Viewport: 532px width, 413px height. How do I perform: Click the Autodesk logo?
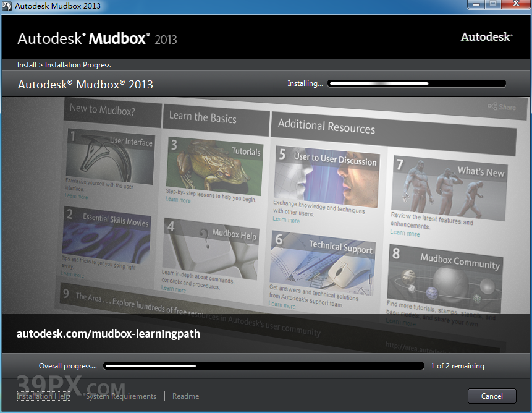[486, 36]
